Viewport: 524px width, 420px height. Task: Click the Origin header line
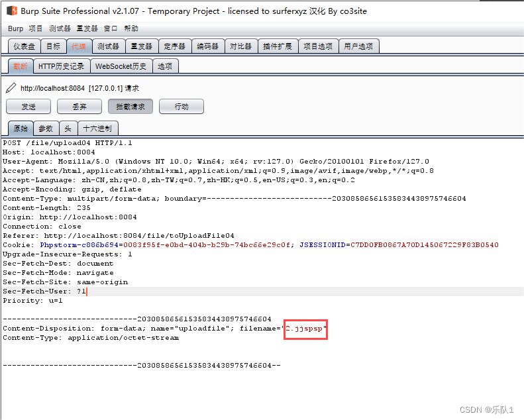pos(70,217)
